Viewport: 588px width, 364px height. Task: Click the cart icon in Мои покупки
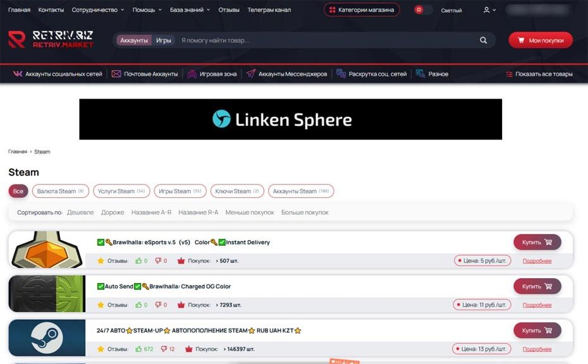coord(521,40)
